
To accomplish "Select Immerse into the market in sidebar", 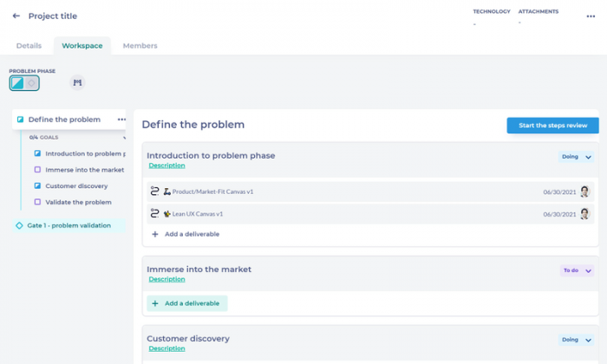I will coord(84,170).
